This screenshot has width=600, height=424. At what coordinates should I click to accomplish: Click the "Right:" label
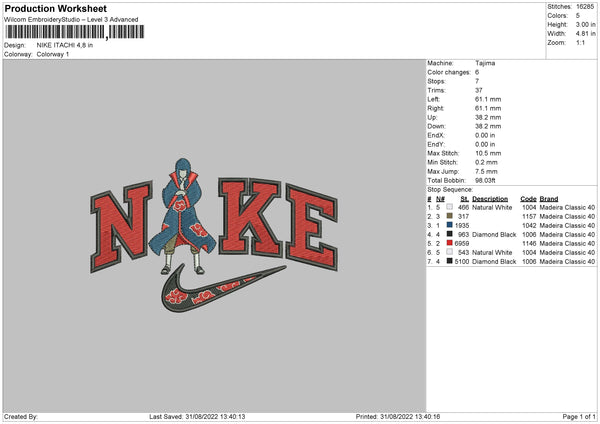tap(435, 108)
